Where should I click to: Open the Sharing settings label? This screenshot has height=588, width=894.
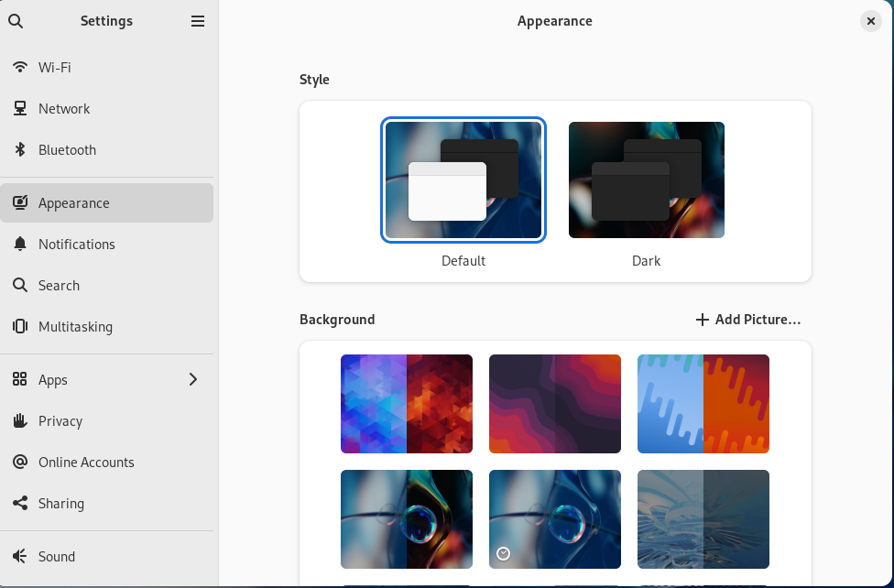pyautogui.click(x=61, y=503)
